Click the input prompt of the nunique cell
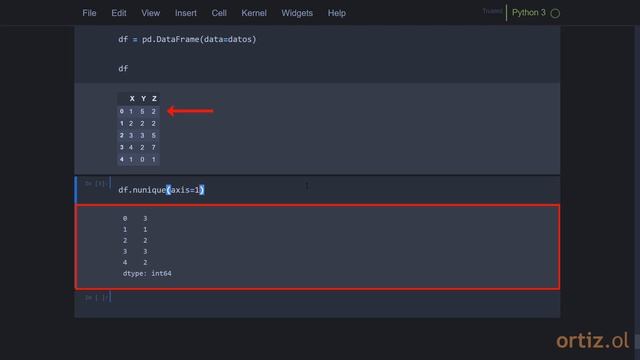Viewport: 640px width, 360px height. [x=96, y=184]
